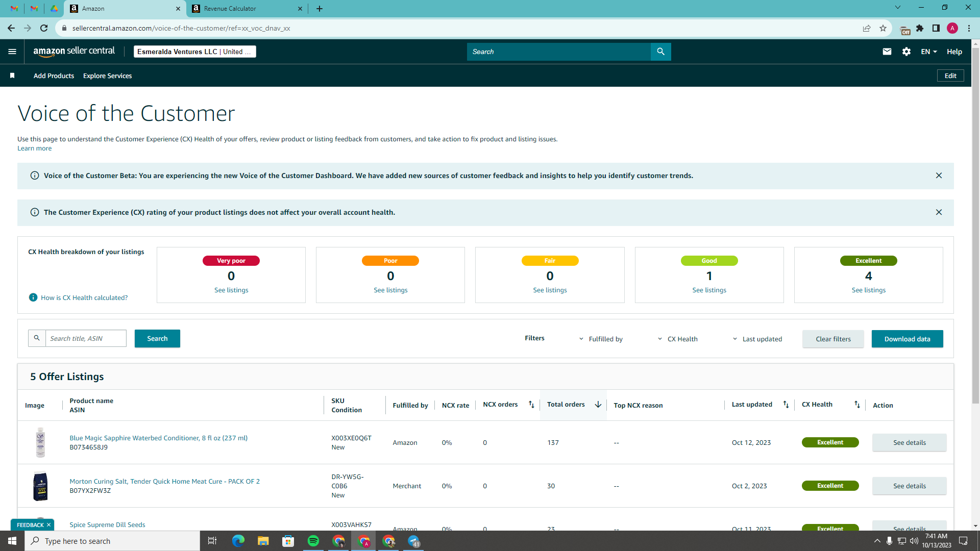The height and width of the screenshot is (551, 980).
Task: See details for Morton Curing Salt
Action: (x=909, y=486)
